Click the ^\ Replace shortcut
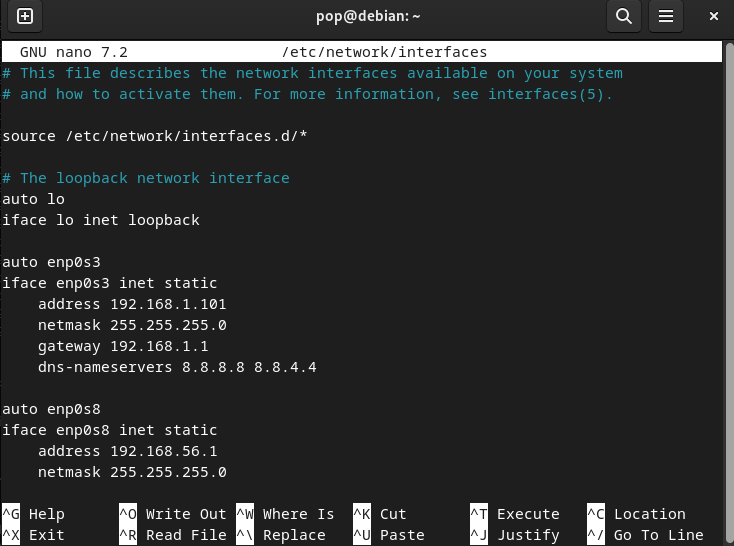The image size is (734, 546). coord(281,535)
